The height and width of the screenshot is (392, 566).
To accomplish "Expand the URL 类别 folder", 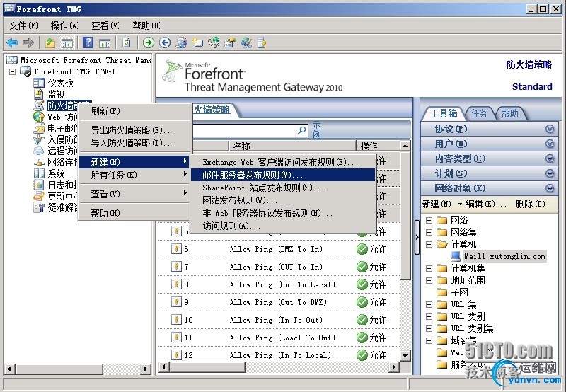I will coord(429,316).
